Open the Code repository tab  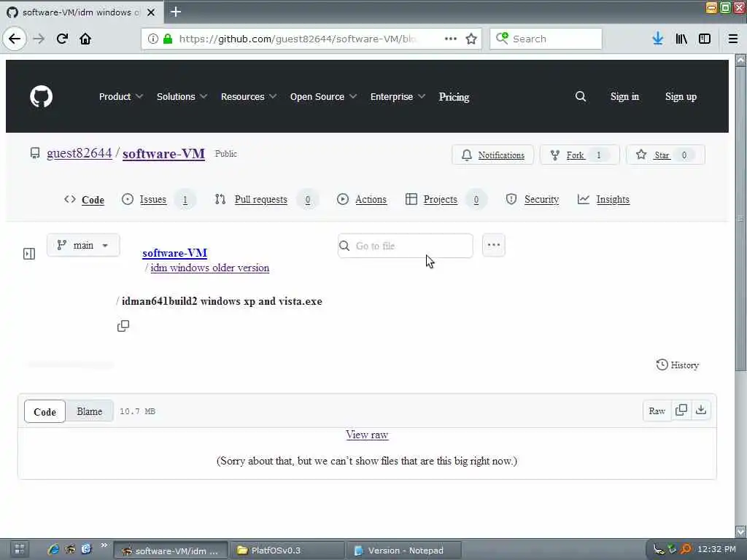[x=85, y=200]
